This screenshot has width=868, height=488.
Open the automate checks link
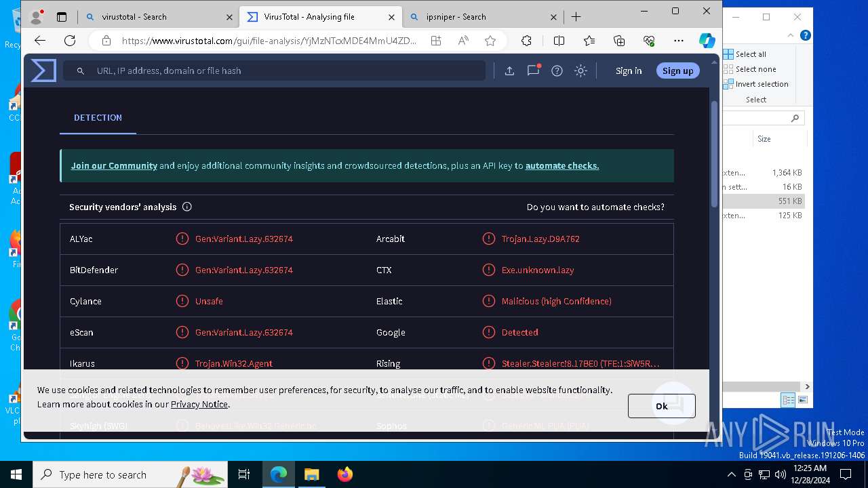point(562,165)
